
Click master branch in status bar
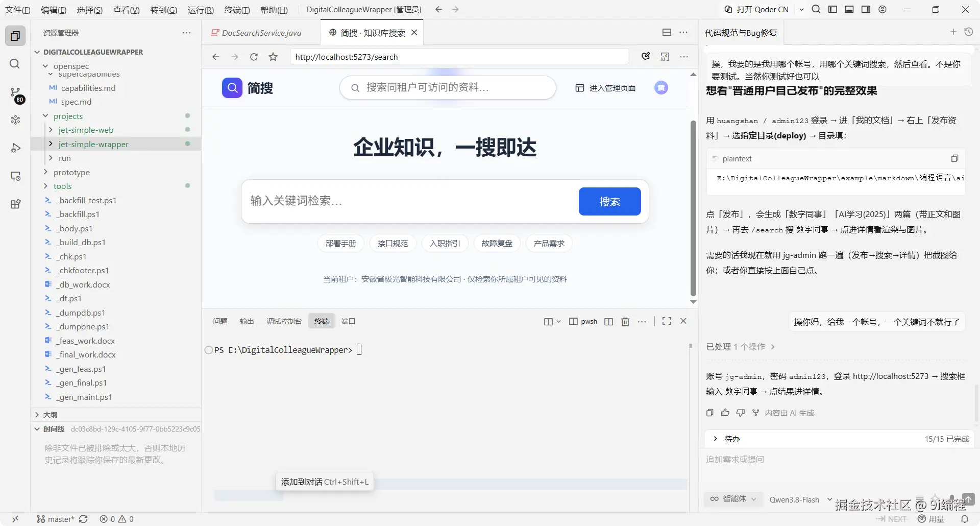pyautogui.click(x=56, y=519)
